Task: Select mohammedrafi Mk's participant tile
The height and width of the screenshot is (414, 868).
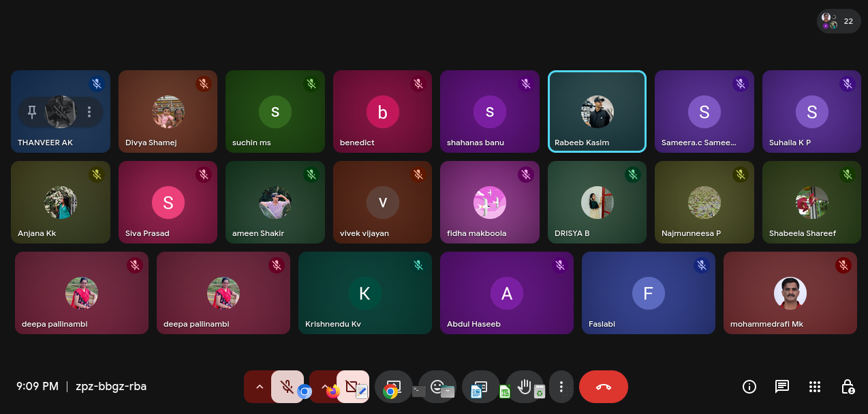Action: pos(790,293)
